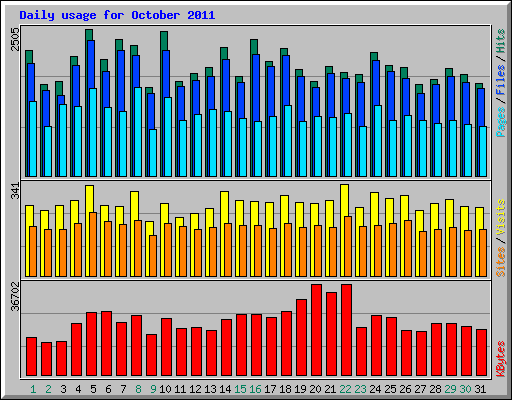The width and height of the screenshot is (512, 400).
Task: Click day label 17 on the axis
Action: point(270,389)
